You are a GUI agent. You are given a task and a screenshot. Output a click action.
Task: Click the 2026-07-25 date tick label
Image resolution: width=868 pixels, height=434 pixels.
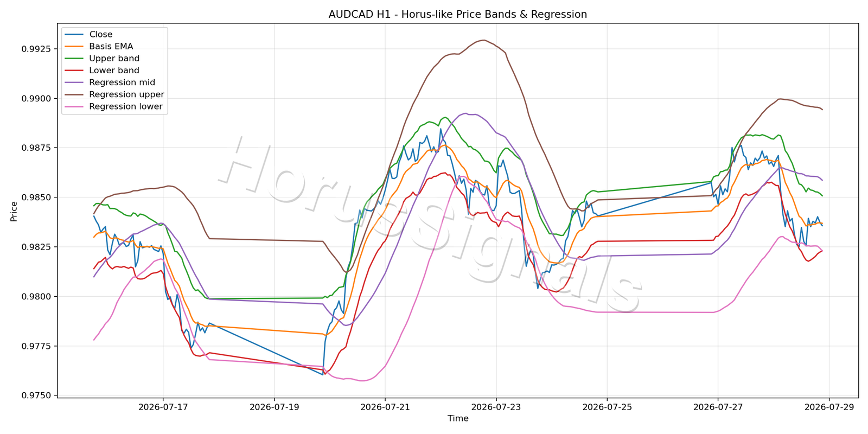tap(607, 407)
